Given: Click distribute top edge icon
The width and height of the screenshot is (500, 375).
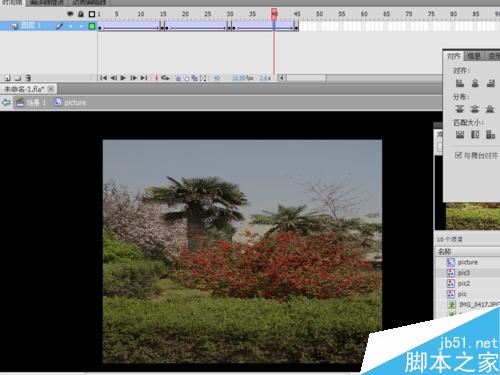Looking at the screenshot, I should click(x=460, y=109).
